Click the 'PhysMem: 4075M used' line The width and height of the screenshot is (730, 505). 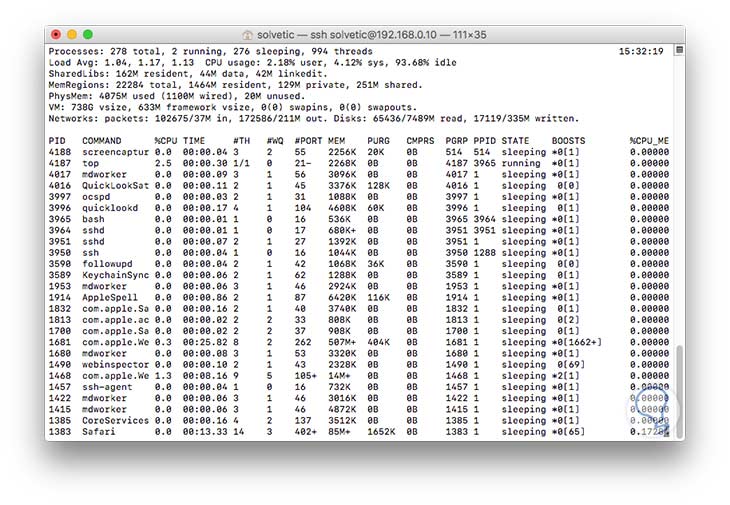(176, 96)
